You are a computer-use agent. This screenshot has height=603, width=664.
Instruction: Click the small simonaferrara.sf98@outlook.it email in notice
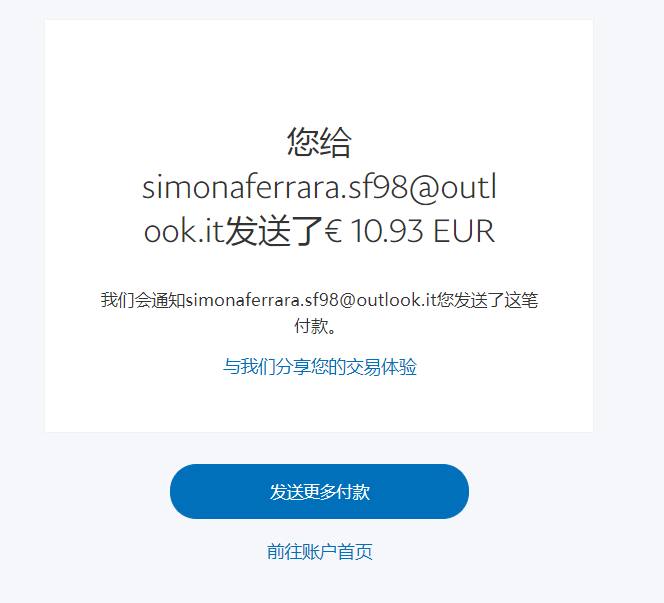311,300
